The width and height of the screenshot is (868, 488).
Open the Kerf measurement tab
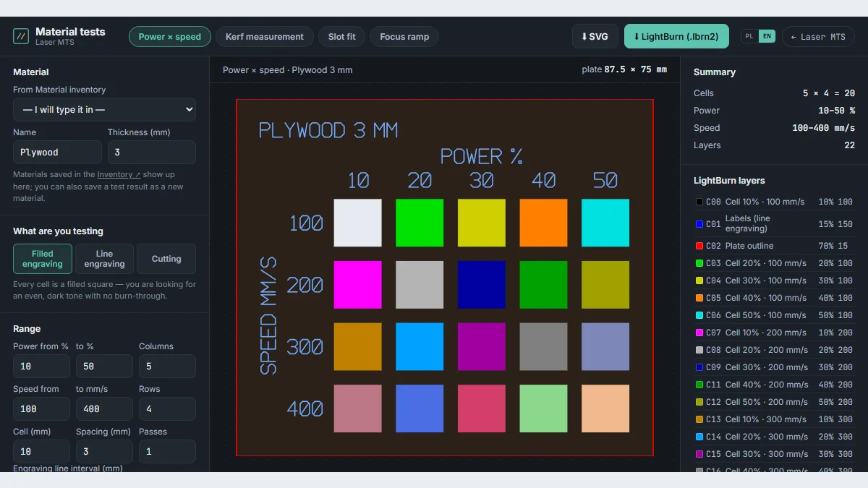tap(265, 37)
